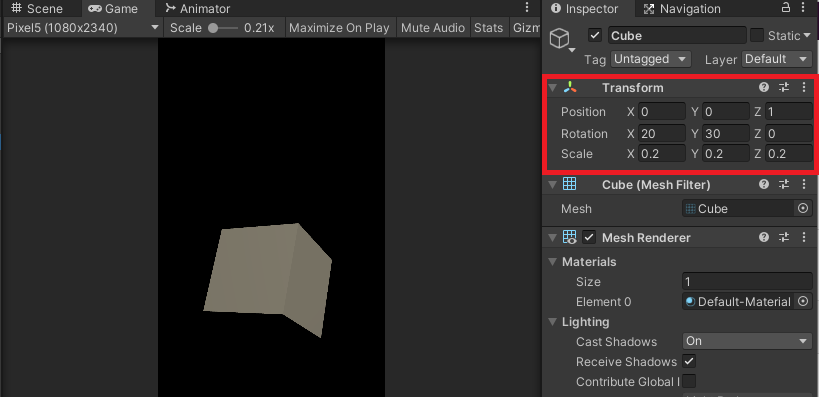819x397 pixels.
Task: Click the Rotation label
Action: (x=584, y=134)
